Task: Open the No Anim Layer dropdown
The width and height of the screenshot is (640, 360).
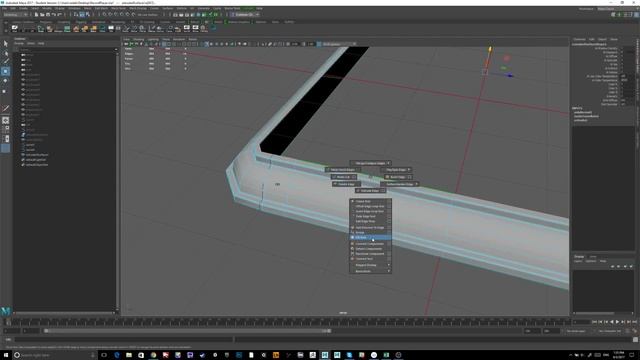Action: (x=576, y=331)
